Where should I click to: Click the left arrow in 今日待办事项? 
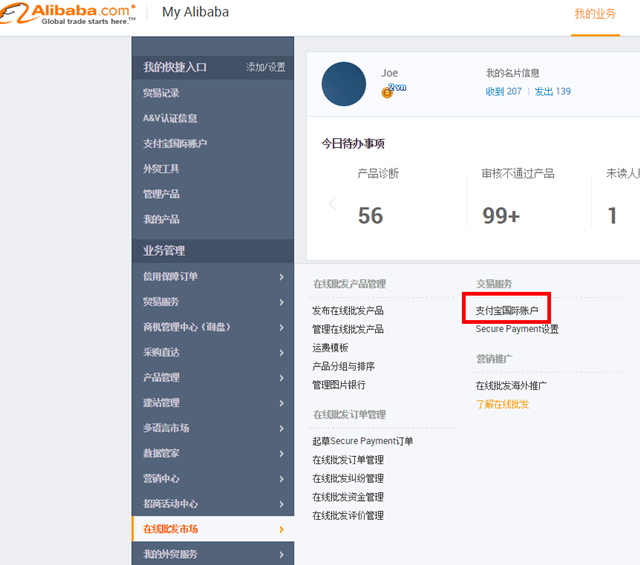(332, 204)
